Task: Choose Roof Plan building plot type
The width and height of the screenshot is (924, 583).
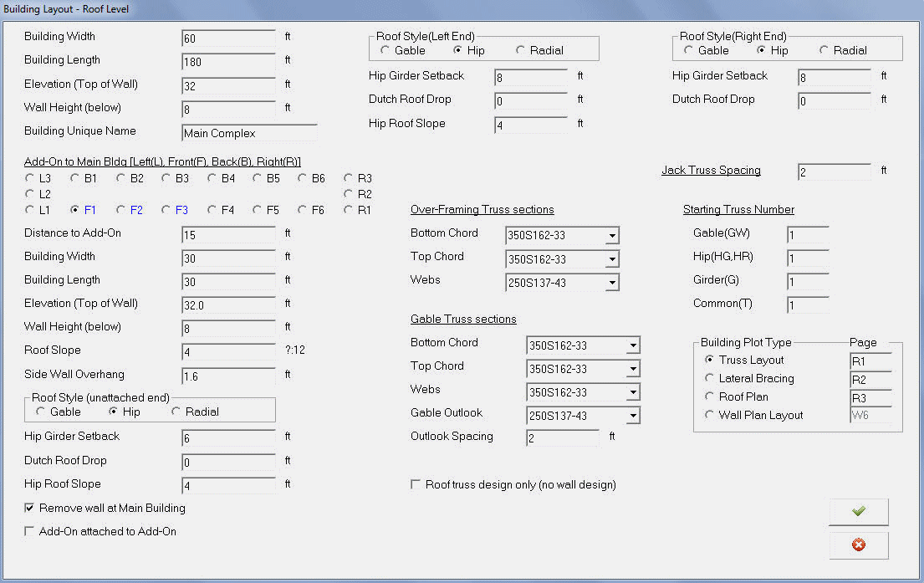Action: tap(710, 396)
